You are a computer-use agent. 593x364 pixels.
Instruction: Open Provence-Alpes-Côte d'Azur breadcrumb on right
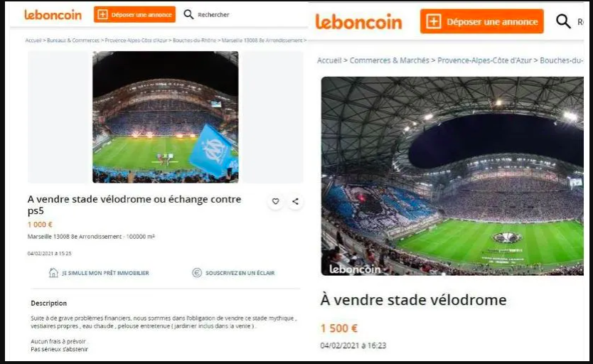tap(484, 60)
